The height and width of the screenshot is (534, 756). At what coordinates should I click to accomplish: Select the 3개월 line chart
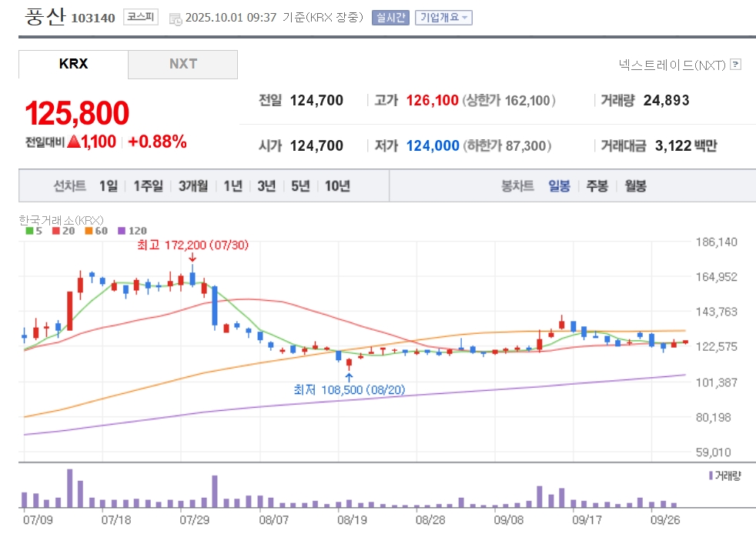[193, 186]
